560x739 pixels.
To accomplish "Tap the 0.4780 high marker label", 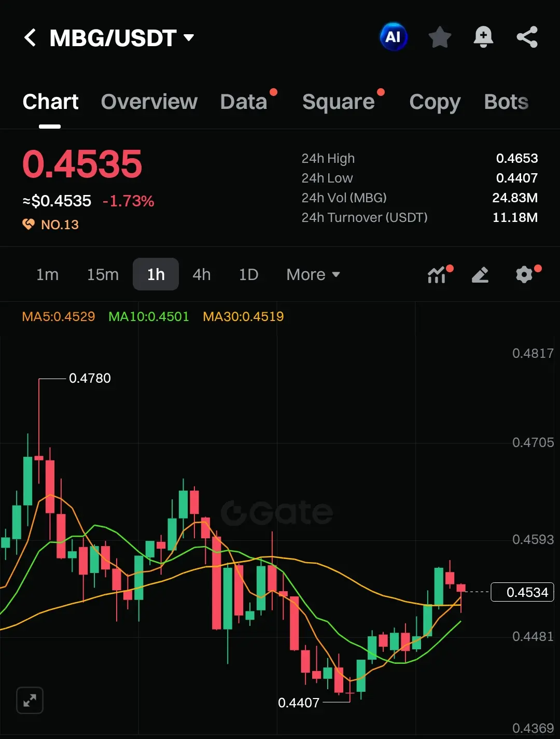I will point(90,378).
